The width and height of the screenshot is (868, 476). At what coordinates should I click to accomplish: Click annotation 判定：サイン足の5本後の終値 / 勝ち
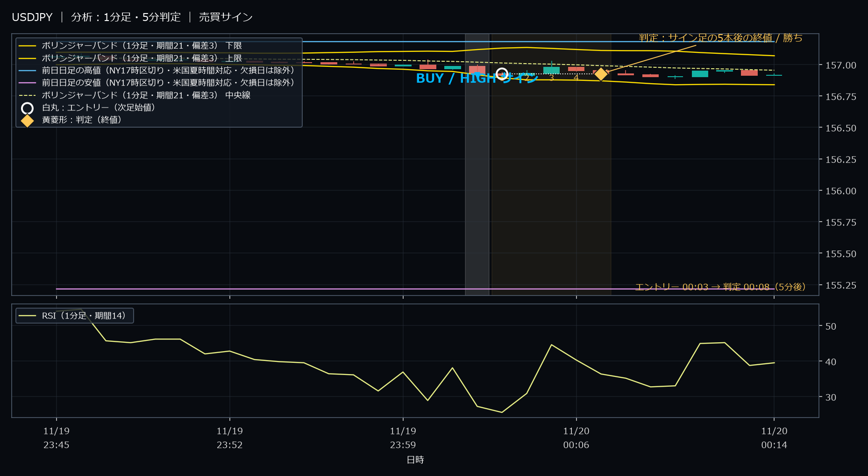click(721, 38)
